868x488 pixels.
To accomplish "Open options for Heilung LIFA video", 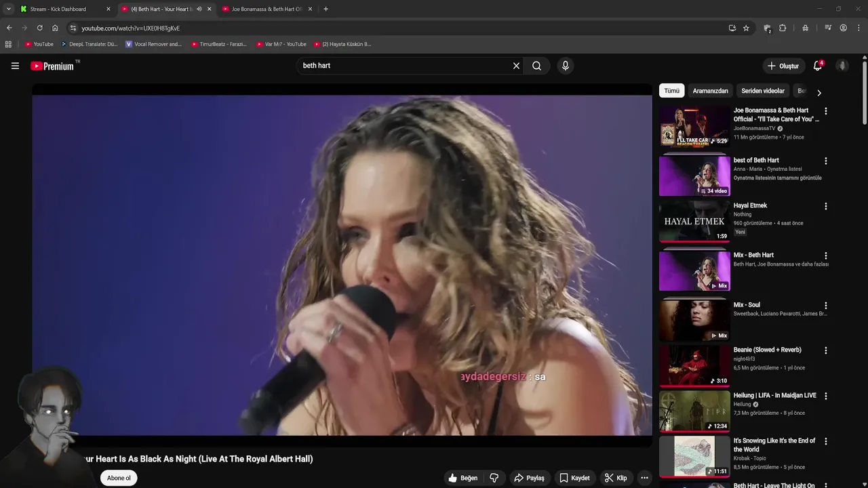I will point(825,396).
